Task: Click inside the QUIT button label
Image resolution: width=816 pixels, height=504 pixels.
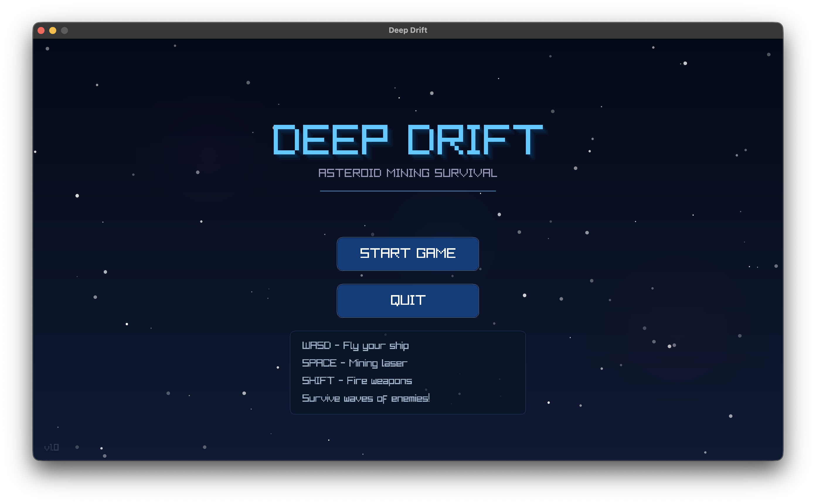Action: pyautogui.click(x=408, y=300)
